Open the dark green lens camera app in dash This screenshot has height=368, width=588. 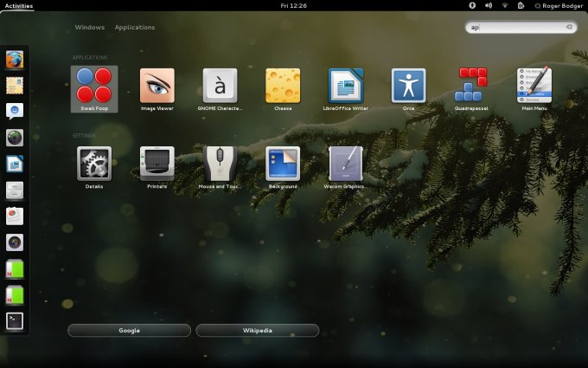click(15, 138)
